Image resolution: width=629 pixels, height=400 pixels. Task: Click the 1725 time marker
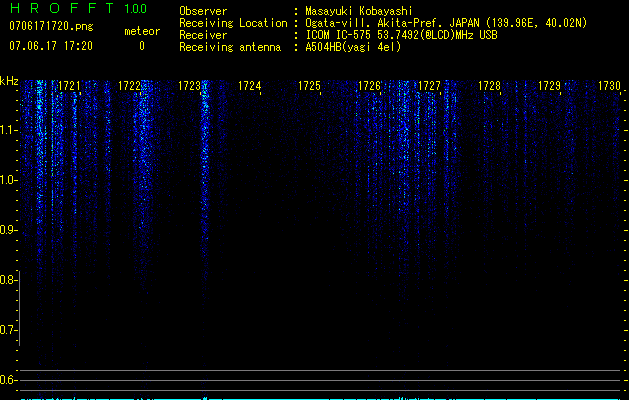coord(309,86)
